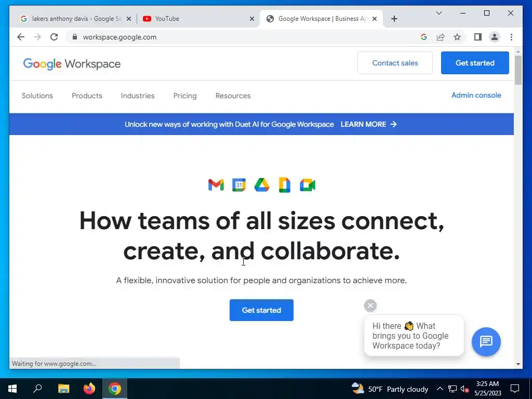Click LEARN MORE in the Duet AI banner

pyautogui.click(x=368, y=124)
